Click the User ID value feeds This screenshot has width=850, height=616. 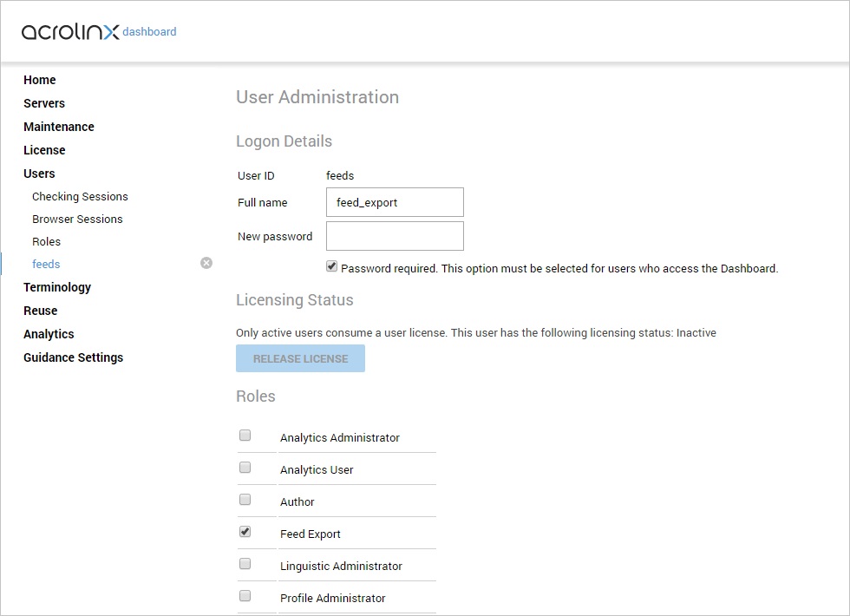point(340,175)
